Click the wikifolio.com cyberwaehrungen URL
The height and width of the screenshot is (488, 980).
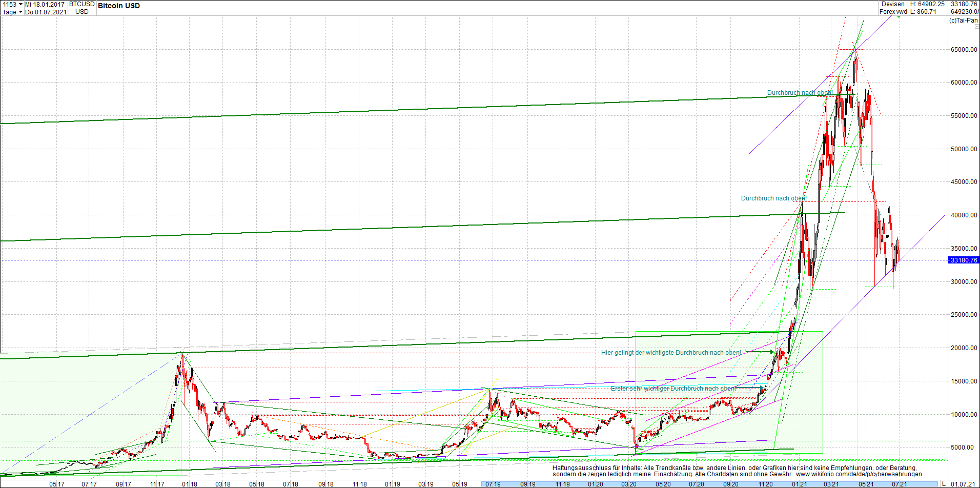(859, 474)
